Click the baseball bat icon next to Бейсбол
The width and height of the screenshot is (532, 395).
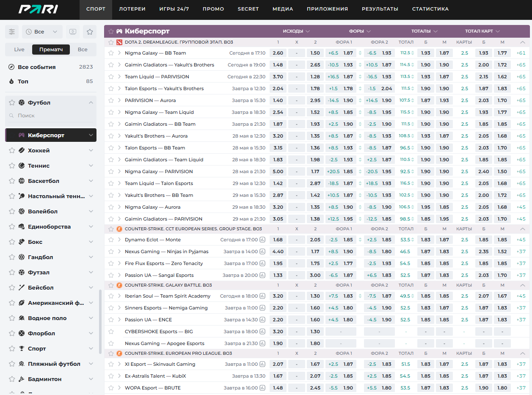pos(22,287)
